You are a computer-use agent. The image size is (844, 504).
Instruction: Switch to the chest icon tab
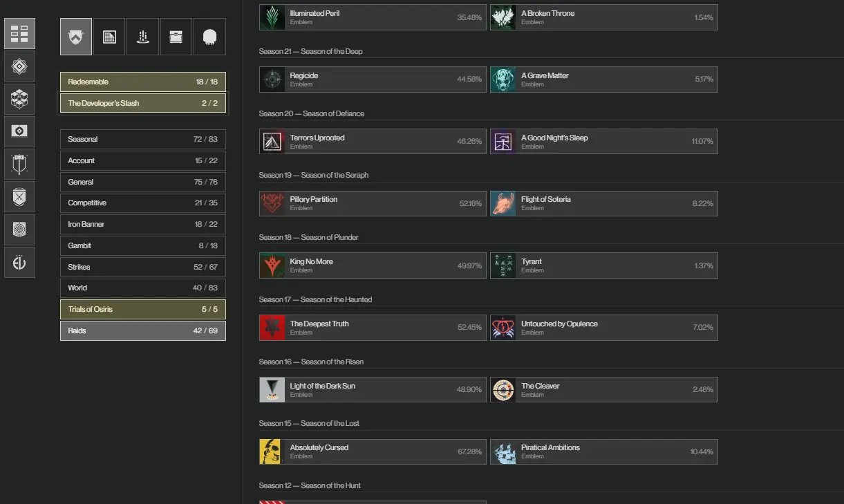(176, 37)
